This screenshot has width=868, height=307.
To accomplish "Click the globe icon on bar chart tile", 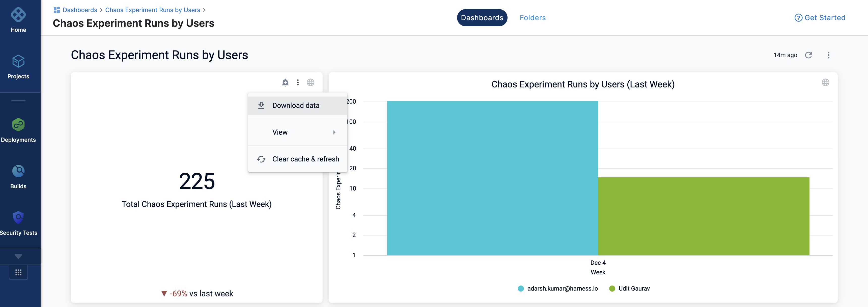I will [825, 82].
